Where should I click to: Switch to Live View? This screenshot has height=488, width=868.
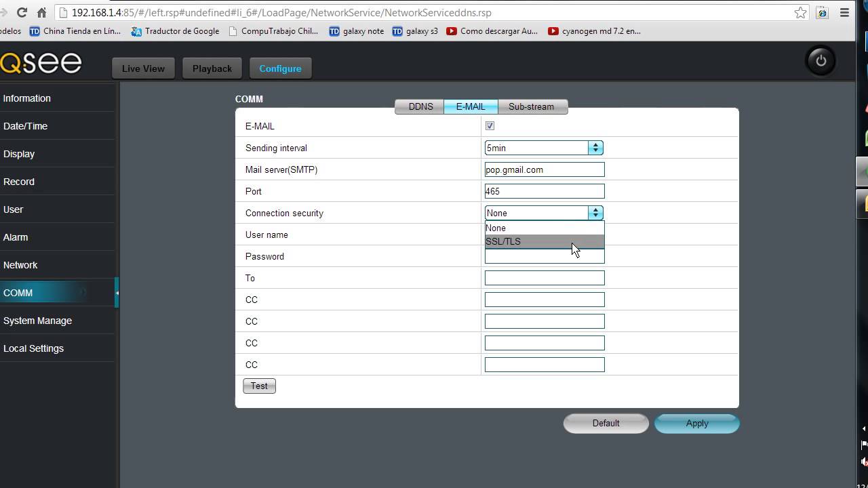pyautogui.click(x=143, y=68)
